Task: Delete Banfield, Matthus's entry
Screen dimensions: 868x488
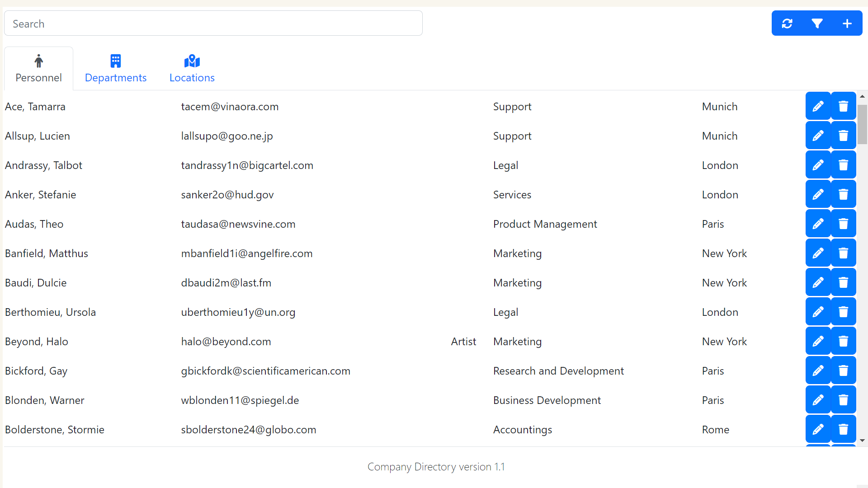Action: [843, 253]
